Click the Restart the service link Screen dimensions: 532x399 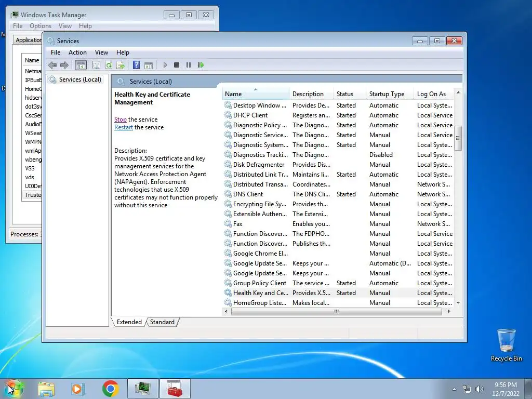click(124, 127)
